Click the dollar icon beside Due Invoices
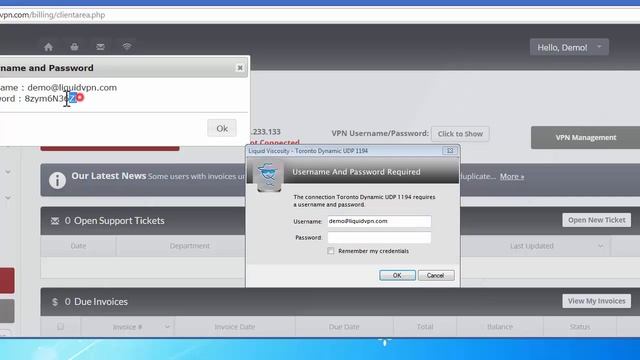This screenshot has height=360, width=640. click(x=55, y=302)
